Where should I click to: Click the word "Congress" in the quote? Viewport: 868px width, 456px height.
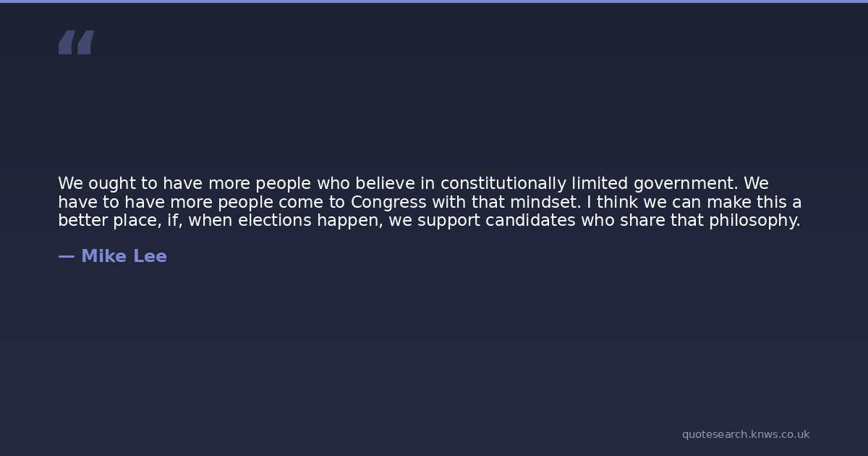[x=388, y=202]
